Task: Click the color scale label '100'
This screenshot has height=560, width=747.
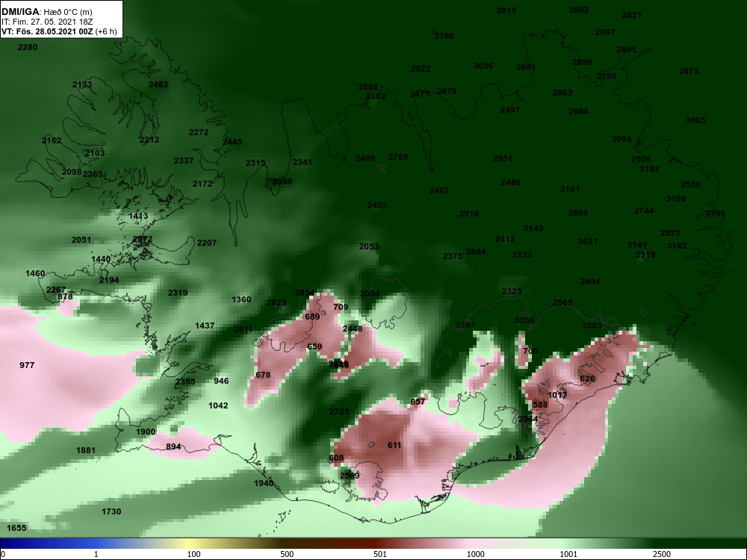Action: (x=193, y=554)
